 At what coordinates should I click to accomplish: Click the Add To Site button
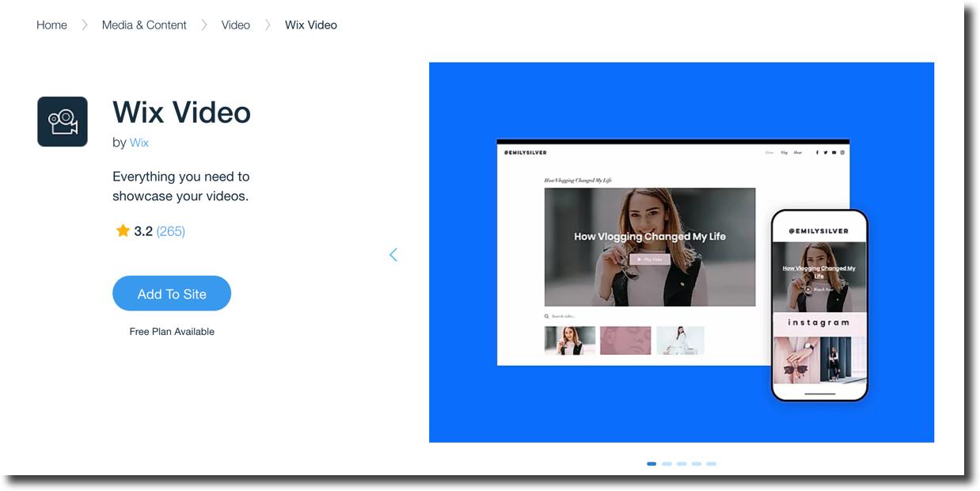click(172, 293)
